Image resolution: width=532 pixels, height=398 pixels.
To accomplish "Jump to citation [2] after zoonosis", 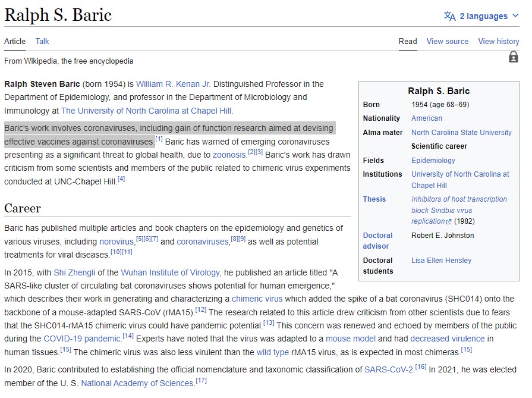I will [251, 152].
